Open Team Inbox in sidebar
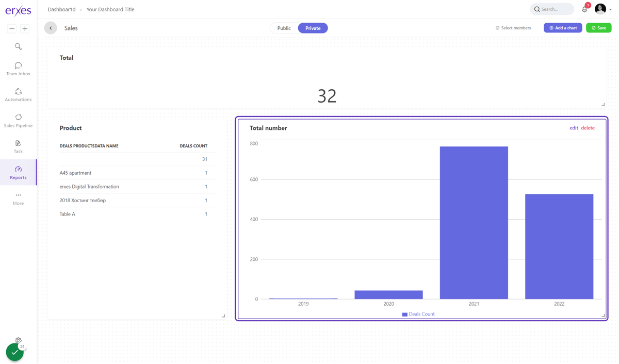The width and height of the screenshot is (619, 364). 18,69
